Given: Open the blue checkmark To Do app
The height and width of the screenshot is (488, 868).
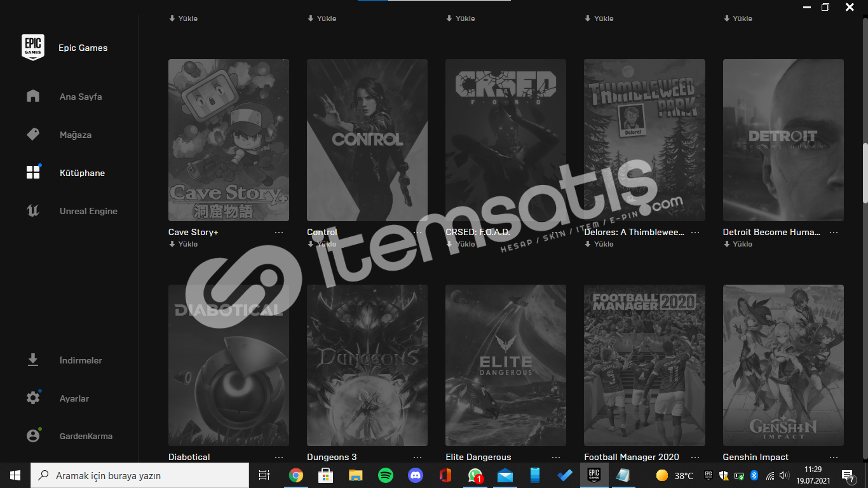Looking at the screenshot, I should [564, 475].
